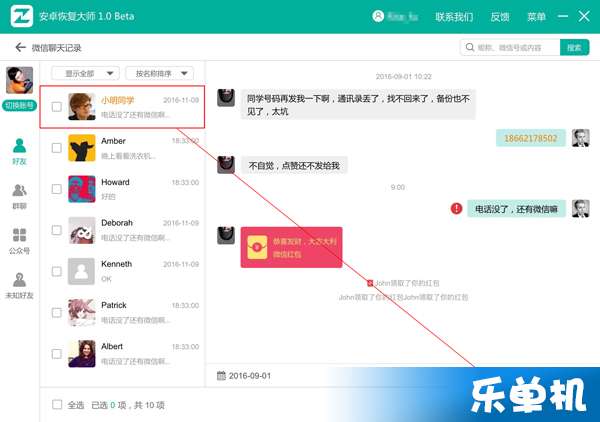Click 小明同学's avatar in the contact list
The image size is (600, 422).
coord(82,107)
